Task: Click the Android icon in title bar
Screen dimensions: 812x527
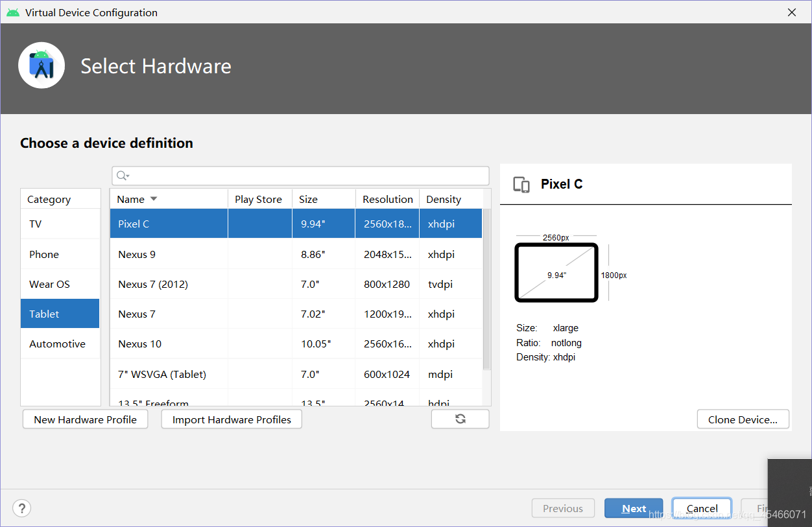Action: tap(12, 12)
